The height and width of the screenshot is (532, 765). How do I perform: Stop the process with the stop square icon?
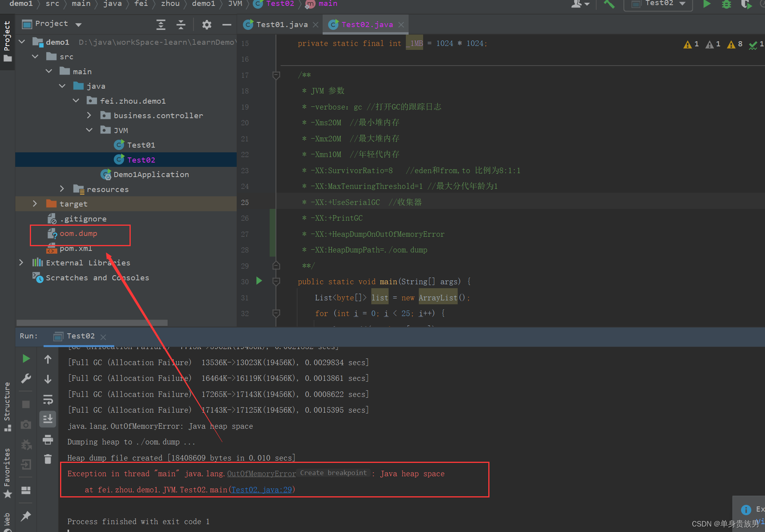point(26,404)
